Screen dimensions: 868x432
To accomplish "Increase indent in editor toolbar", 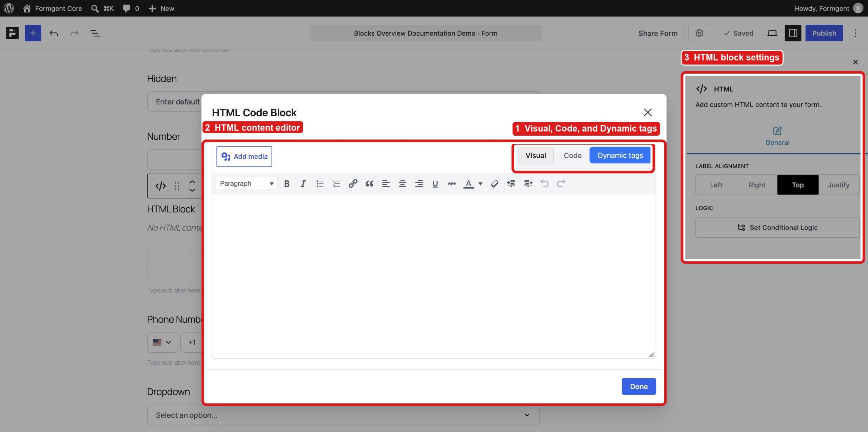I will pos(528,183).
